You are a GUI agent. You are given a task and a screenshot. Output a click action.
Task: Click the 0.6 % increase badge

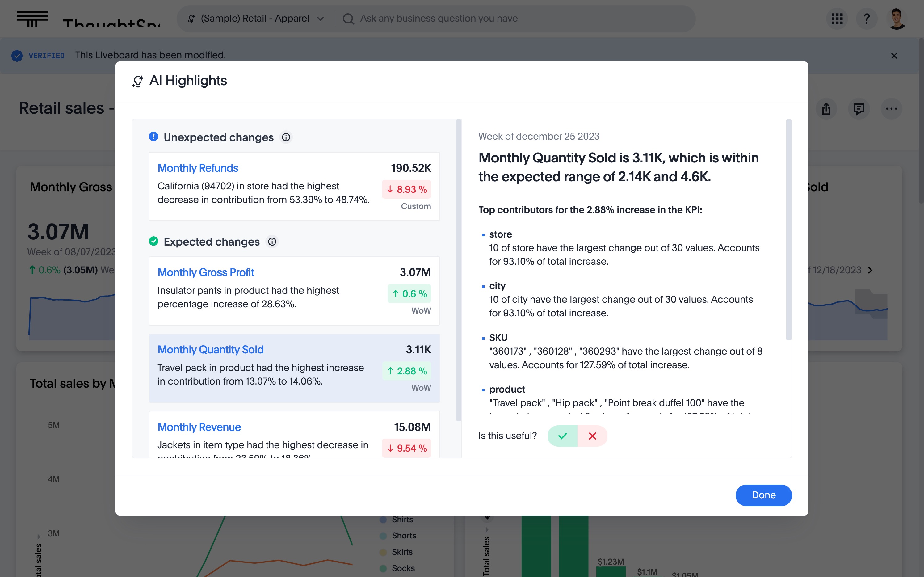[x=409, y=294]
